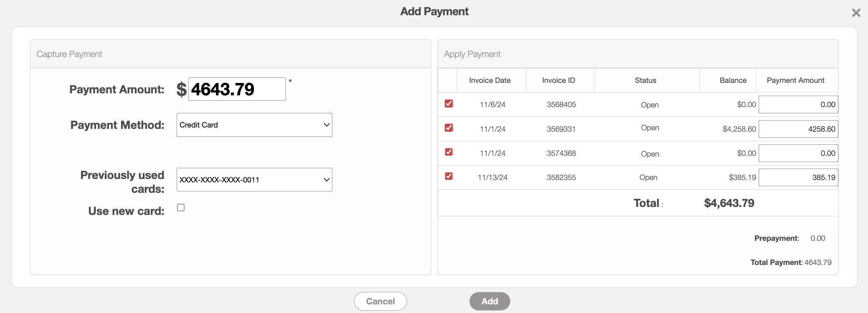Uncheck invoice 3569331 checkbox
The image size is (868, 313).
[x=449, y=128]
